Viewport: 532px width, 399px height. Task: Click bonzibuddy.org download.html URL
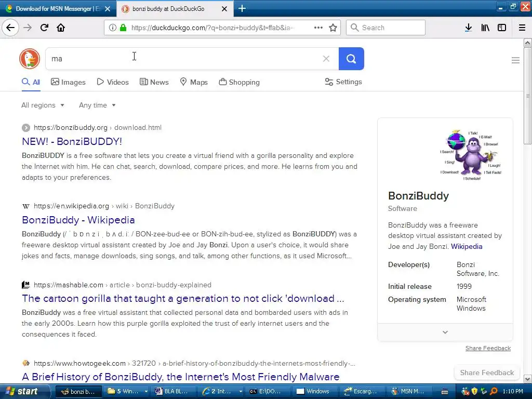(x=97, y=128)
